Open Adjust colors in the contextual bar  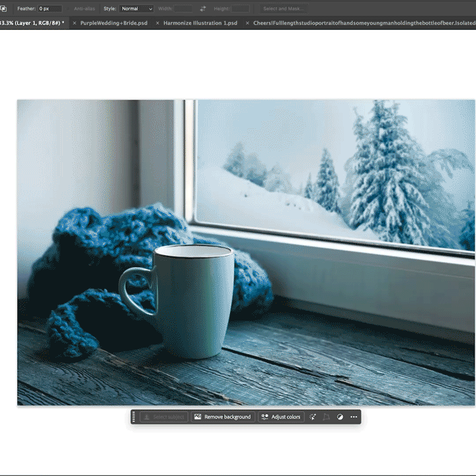coord(281,416)
